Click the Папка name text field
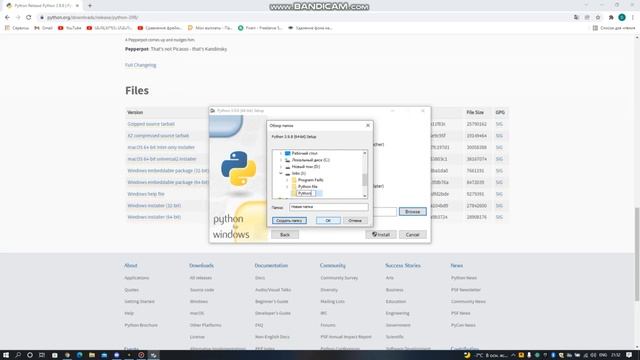The image size is (640, 360). (x=329, y=207)
